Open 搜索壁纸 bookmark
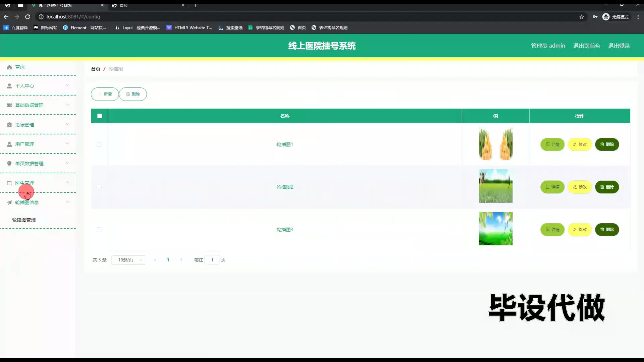 pyautogui.click(x=230, y=28)
